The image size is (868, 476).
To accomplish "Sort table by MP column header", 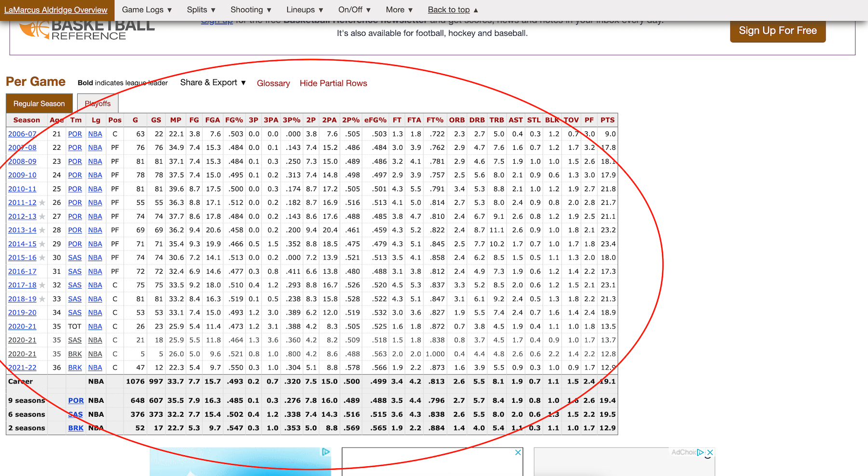I will point(176,120).
